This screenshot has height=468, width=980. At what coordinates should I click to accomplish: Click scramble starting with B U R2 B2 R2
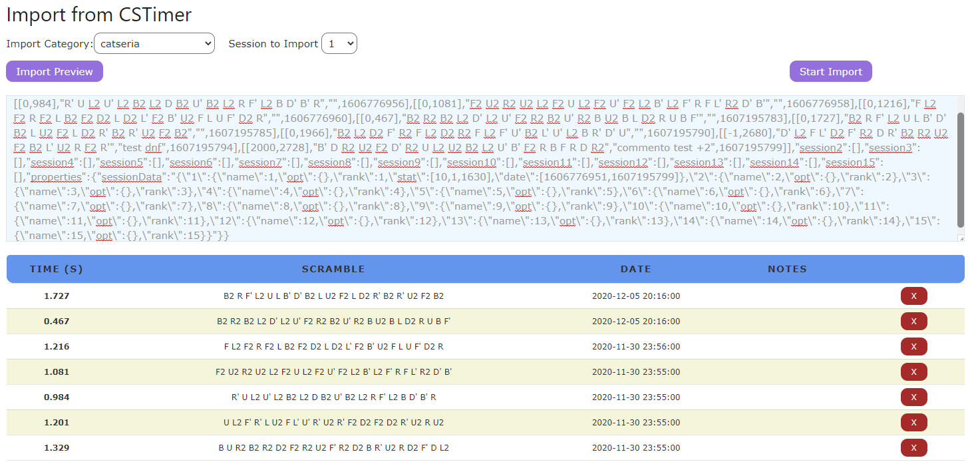pyautogui.click(x=333, y=448)
